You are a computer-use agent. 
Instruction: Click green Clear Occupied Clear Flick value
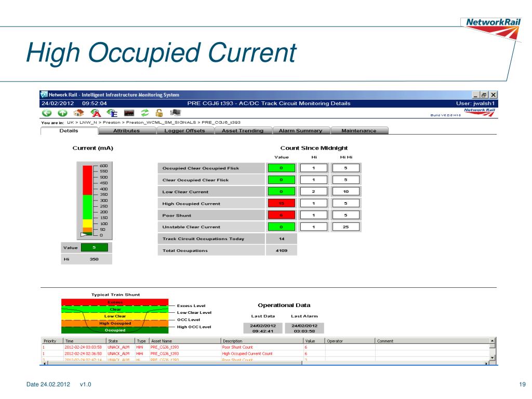pos(282,180)
